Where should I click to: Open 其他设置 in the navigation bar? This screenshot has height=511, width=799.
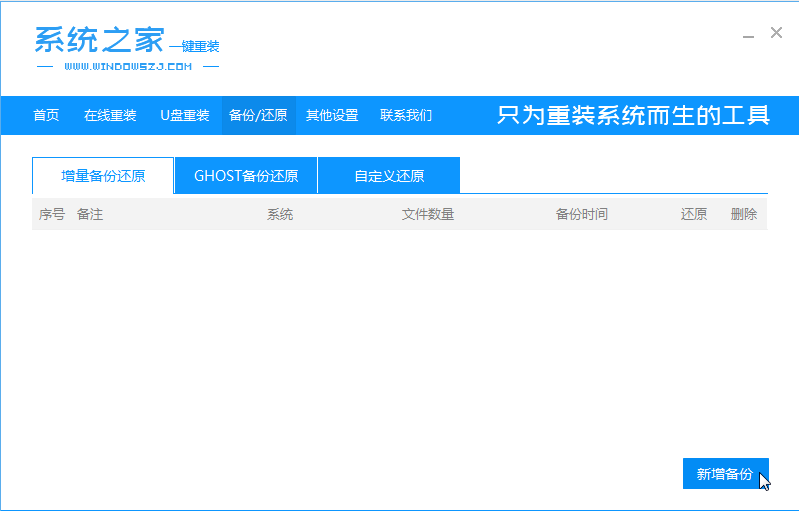tap(332, 115)
